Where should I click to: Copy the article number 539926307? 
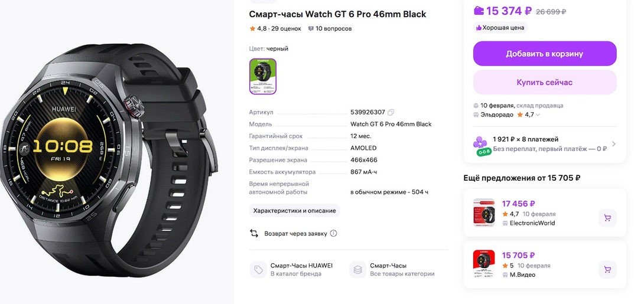(x=391, y=112)
